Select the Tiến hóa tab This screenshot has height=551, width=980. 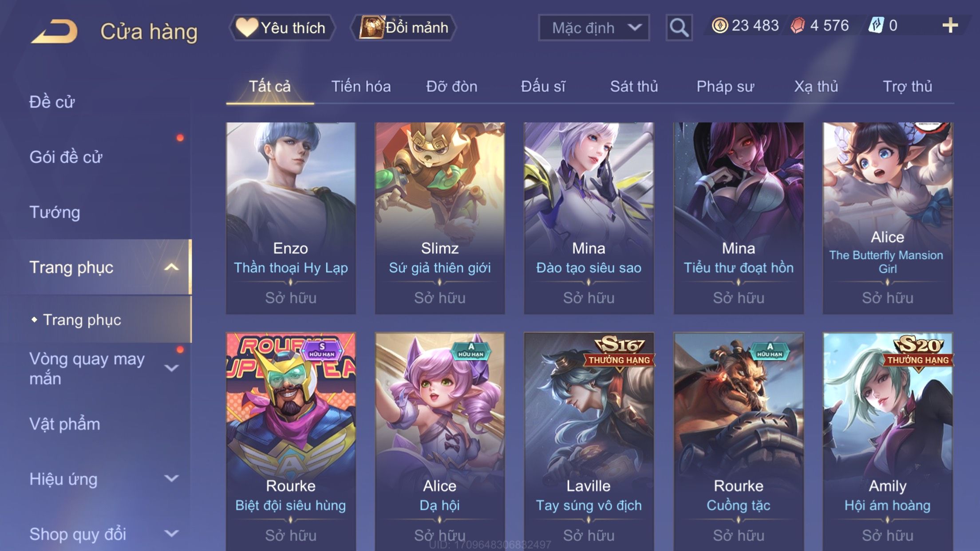(361, 87)
